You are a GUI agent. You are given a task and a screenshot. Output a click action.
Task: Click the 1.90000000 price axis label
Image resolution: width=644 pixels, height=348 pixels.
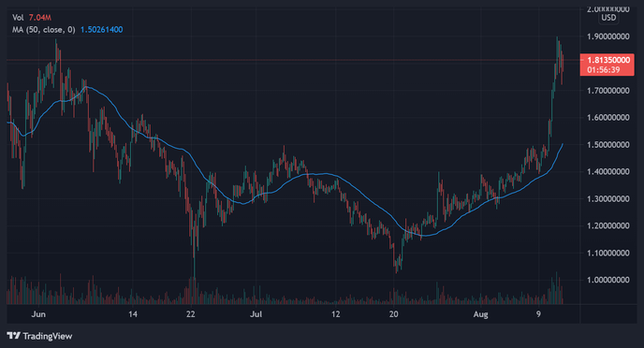pyautogui.click(x=607, y=36)
